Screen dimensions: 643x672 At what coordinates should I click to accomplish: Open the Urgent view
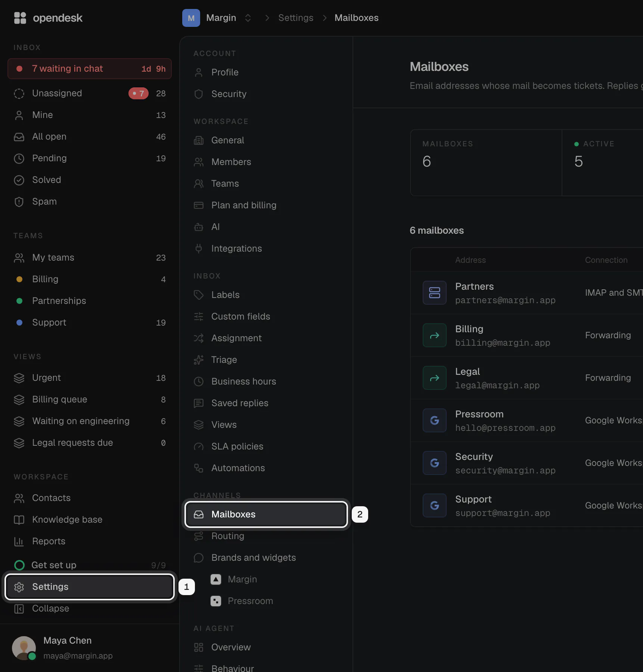tap(90, 378)
